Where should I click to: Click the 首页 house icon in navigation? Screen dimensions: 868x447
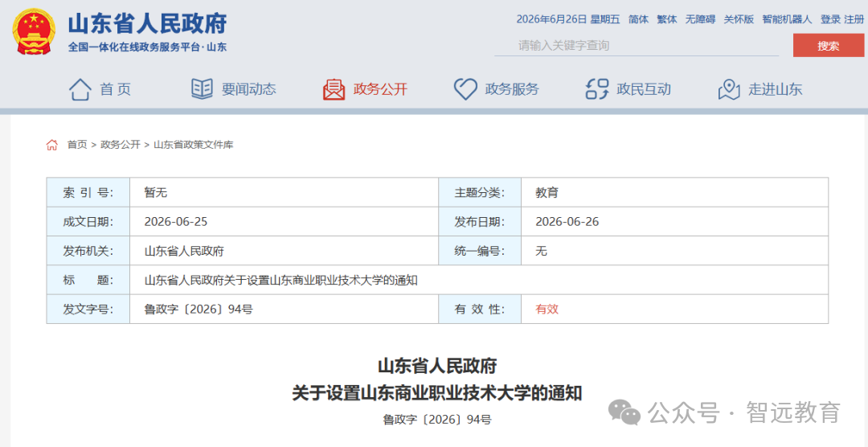pyautogui.click(x=80, y=89)
